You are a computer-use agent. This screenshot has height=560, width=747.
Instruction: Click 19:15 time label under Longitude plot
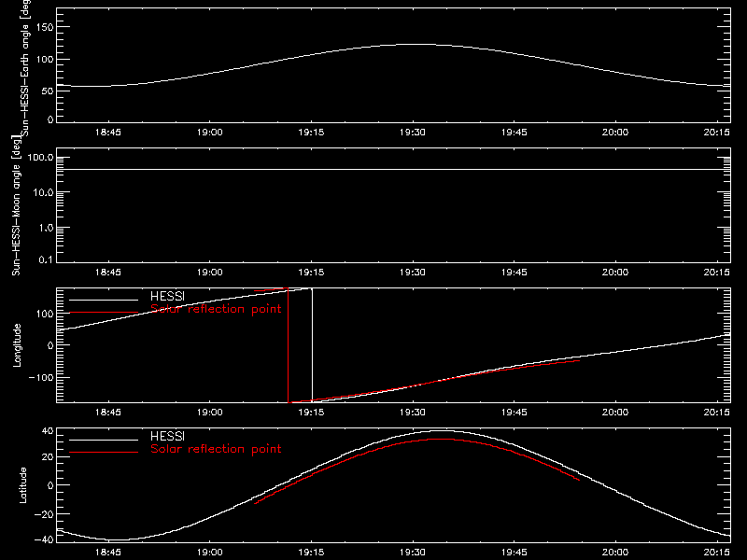tap(311, 413)
